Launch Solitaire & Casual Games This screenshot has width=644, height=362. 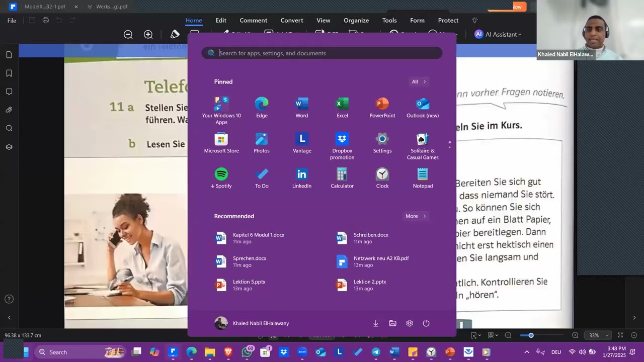[423, 146]
